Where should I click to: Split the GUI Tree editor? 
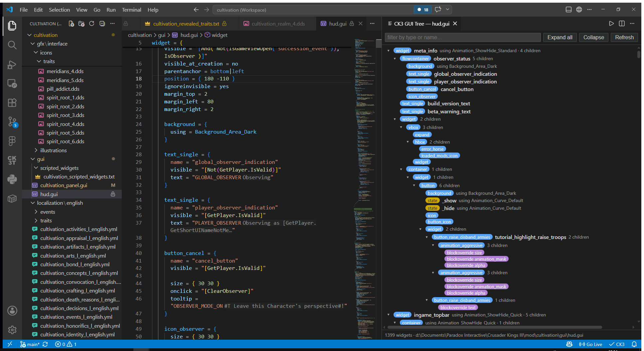[x=622, y=24]
